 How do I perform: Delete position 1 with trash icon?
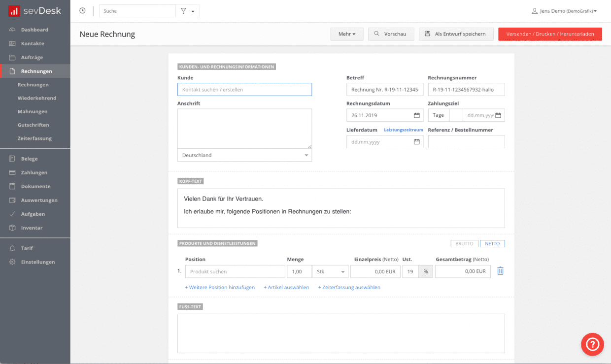point(500,271)
